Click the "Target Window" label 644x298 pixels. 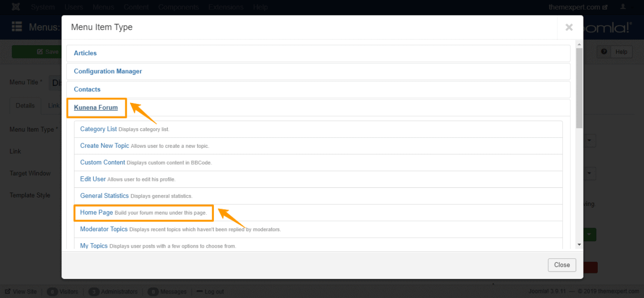pos(30,173)
